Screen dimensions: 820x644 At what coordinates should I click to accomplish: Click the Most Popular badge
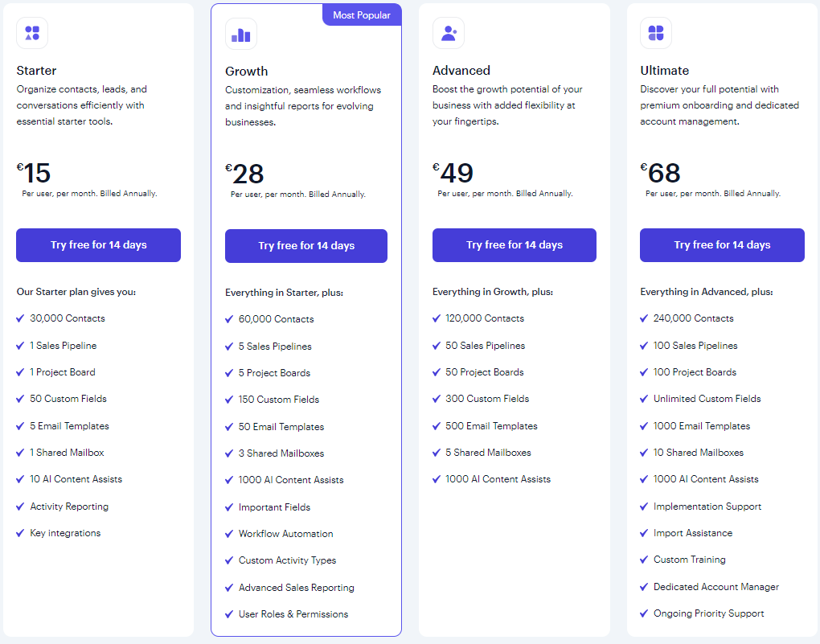(362, 15)
